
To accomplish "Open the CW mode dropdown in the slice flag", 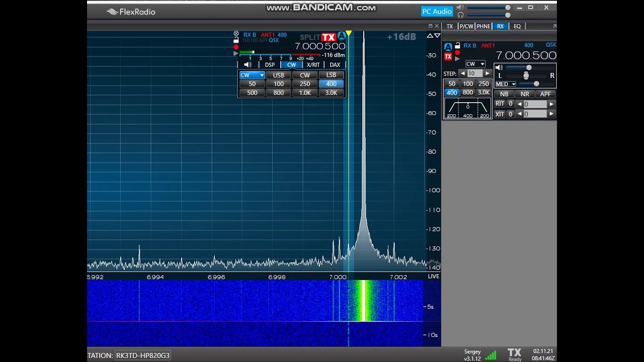I will pos(252,75).
